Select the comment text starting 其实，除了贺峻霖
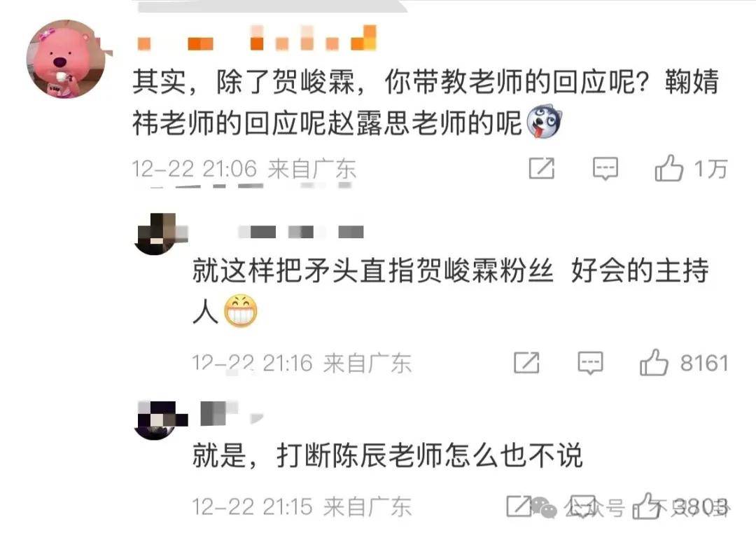The width and height of the screenshot is (756, 538). [x=426, y=102]
